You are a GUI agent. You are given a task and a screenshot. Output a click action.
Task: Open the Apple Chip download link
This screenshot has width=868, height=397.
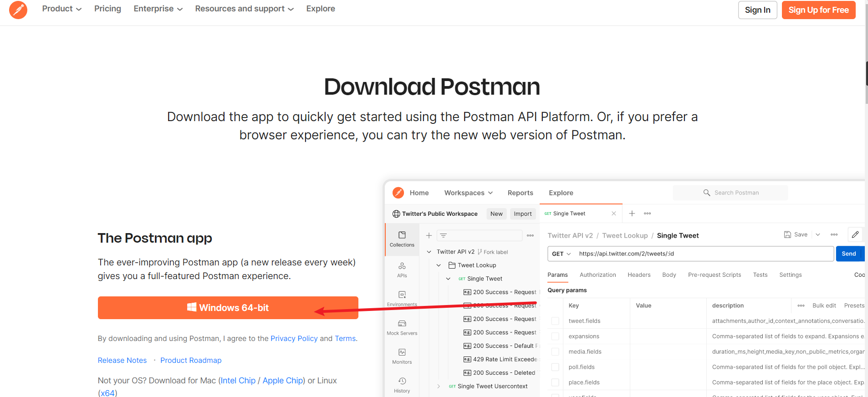click(283, 381)
